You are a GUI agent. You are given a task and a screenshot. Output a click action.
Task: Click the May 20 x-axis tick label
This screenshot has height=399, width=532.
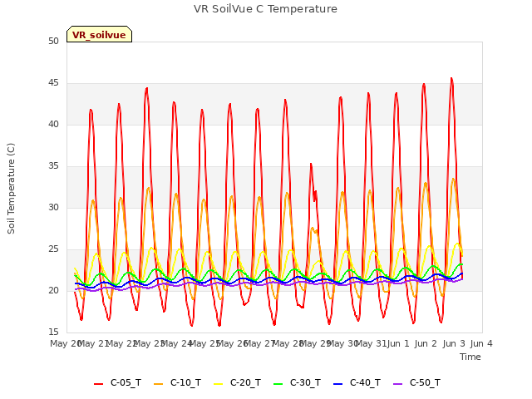tap(66, 343)
